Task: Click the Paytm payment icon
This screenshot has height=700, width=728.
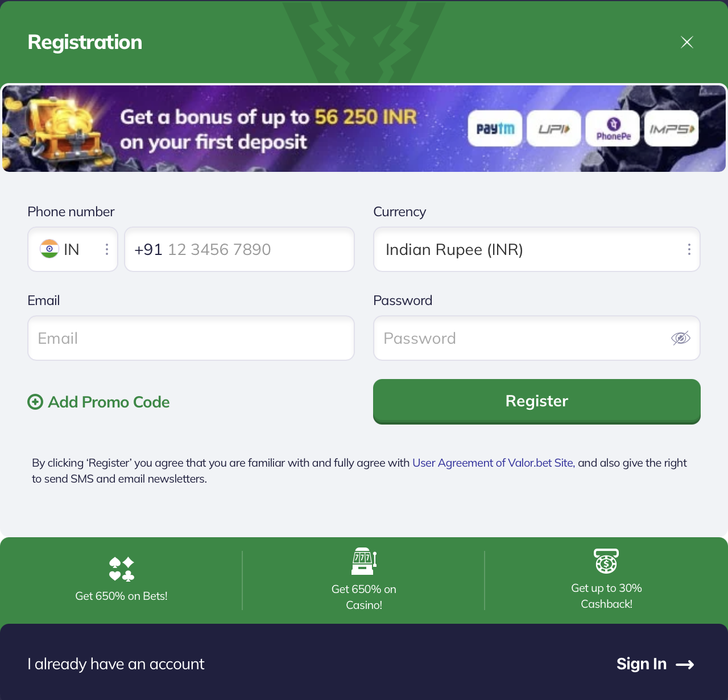Action: point(495,129)
